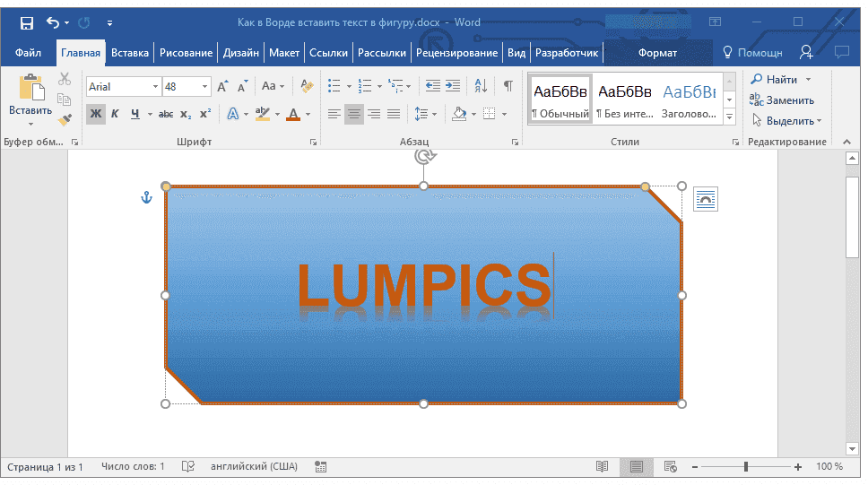
Task: Open the Arial font name dropdown
Action: [155, 86]
